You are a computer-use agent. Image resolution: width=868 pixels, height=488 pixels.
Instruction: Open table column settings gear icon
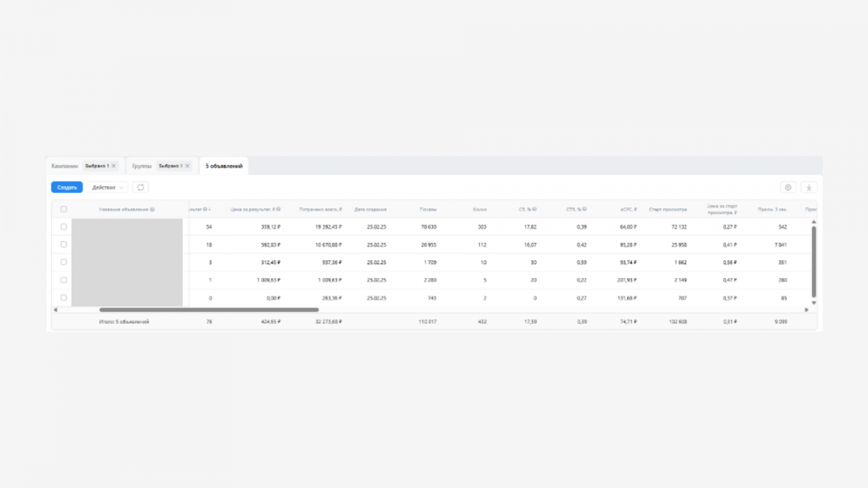point(788,188)
